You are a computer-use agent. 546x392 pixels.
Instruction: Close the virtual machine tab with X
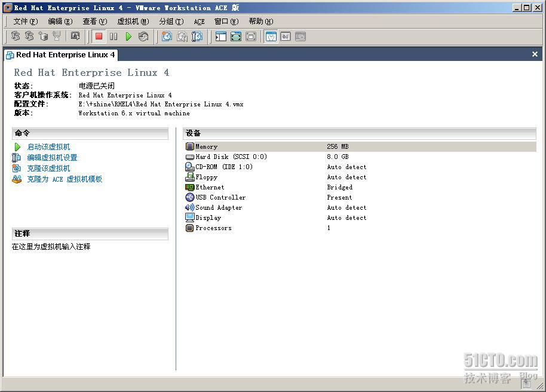point(535,54)
